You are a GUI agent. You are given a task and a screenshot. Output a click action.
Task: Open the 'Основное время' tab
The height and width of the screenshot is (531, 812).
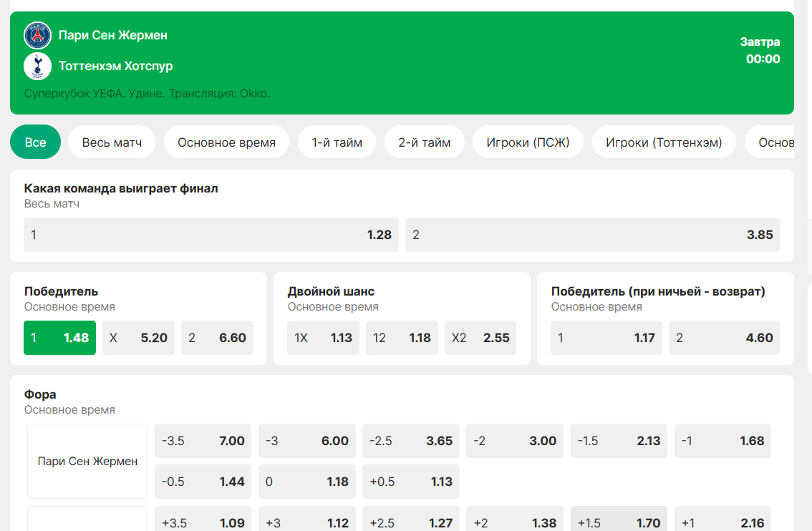226,142
